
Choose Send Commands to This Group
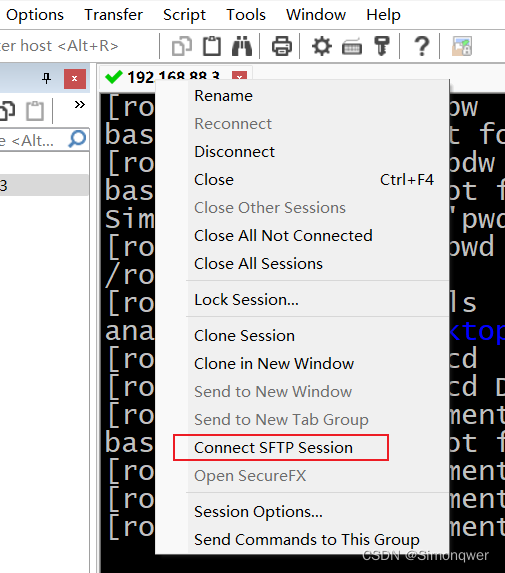pyautogui.click(x=303, y=540)
